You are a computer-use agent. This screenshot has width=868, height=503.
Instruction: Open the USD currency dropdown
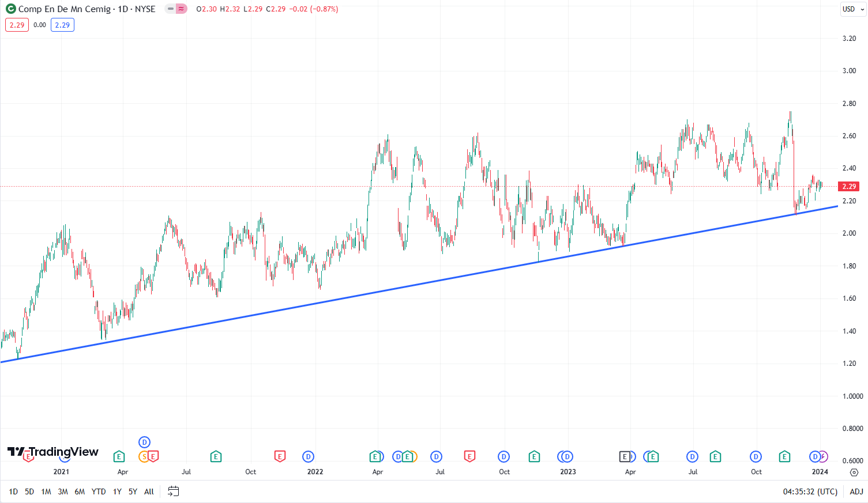pos(854,9)
